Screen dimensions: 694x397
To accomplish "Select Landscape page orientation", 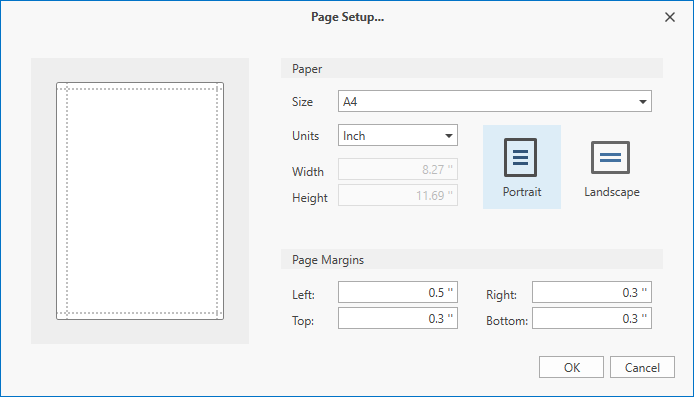I will tap(611, 167).
